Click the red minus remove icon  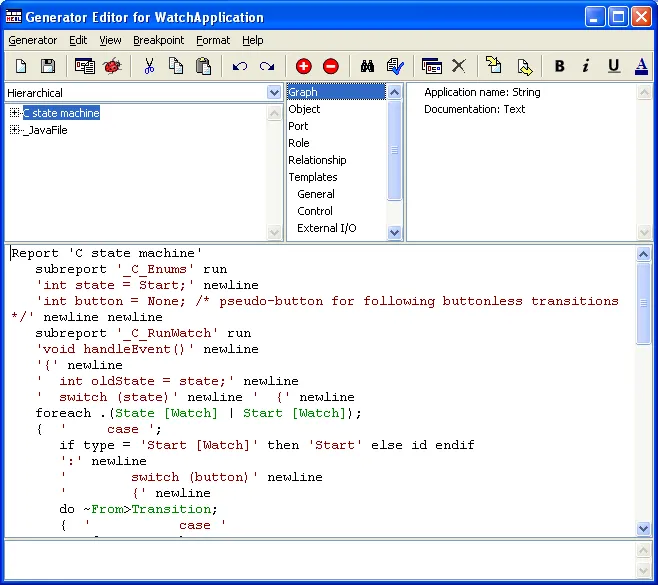tap(331, 66)
